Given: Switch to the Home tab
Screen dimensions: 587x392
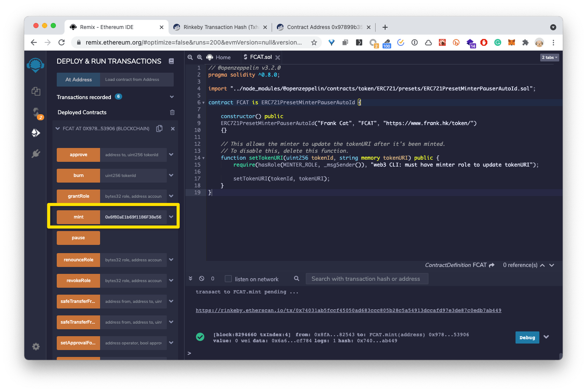Looking at the screenshot, I should [x=223, y=57].
